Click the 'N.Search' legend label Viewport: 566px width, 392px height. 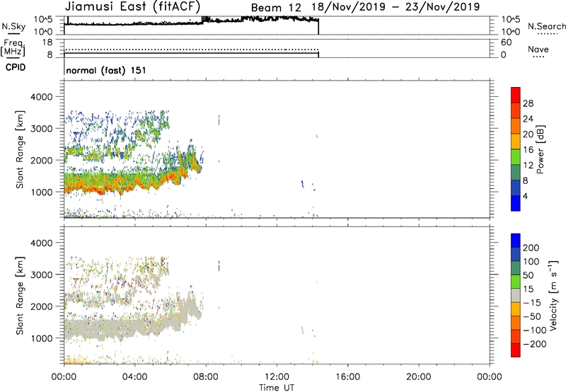[547, 26]
